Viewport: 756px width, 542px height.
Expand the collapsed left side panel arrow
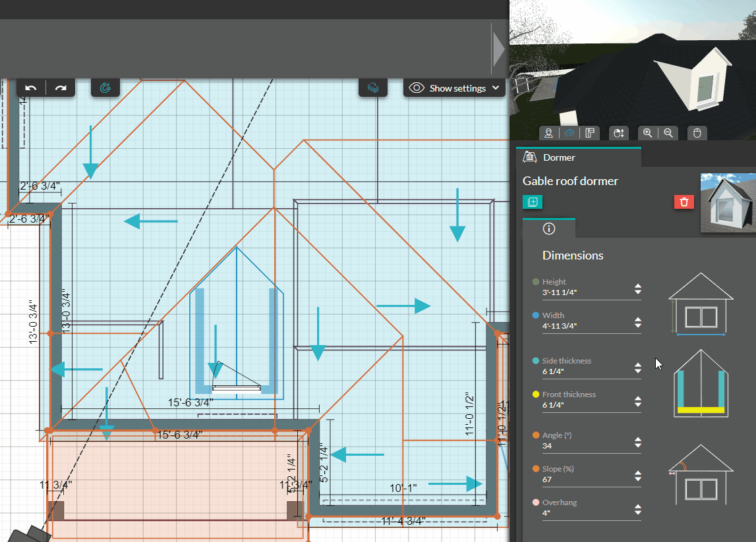click(499, 49)
